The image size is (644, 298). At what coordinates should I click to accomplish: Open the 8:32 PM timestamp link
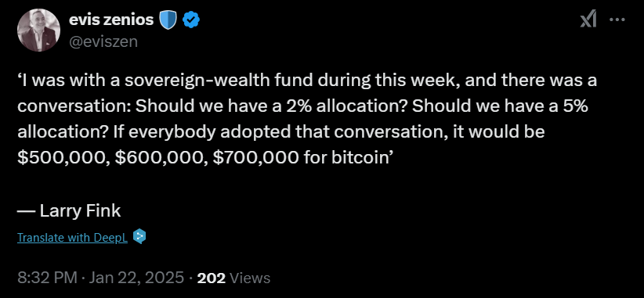tap(47, 278)
